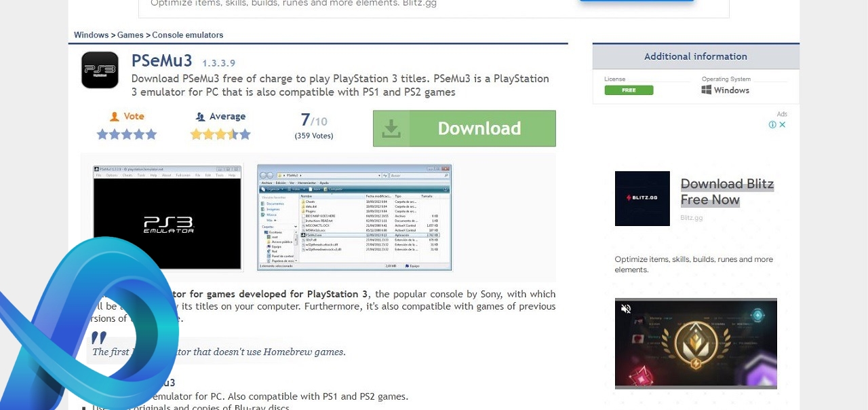The width and height of the screenshot is (868, 410).
Task: Click the Additional information header
Action: [696, 56]
